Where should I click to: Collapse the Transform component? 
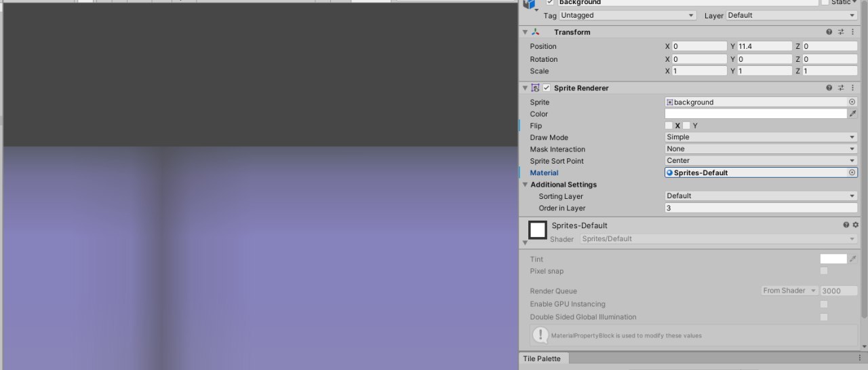coord(525,32)
